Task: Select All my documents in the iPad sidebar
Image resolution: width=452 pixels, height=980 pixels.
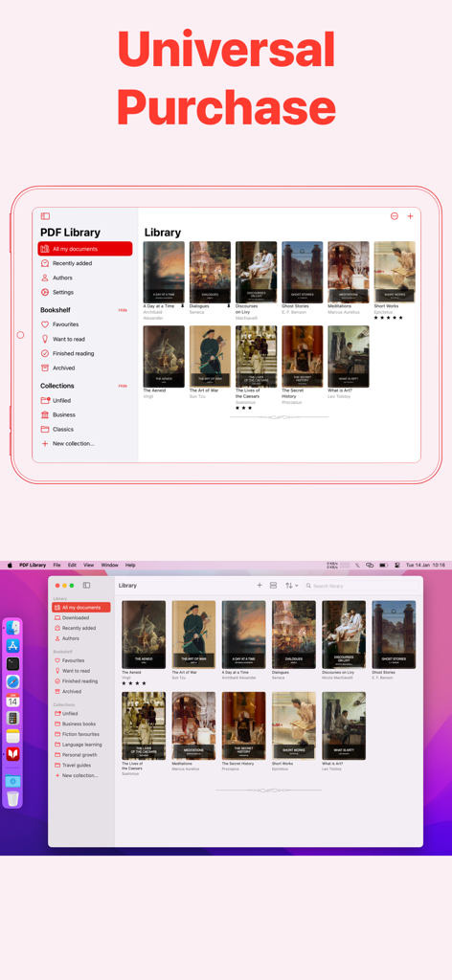Action: [85, 249]
